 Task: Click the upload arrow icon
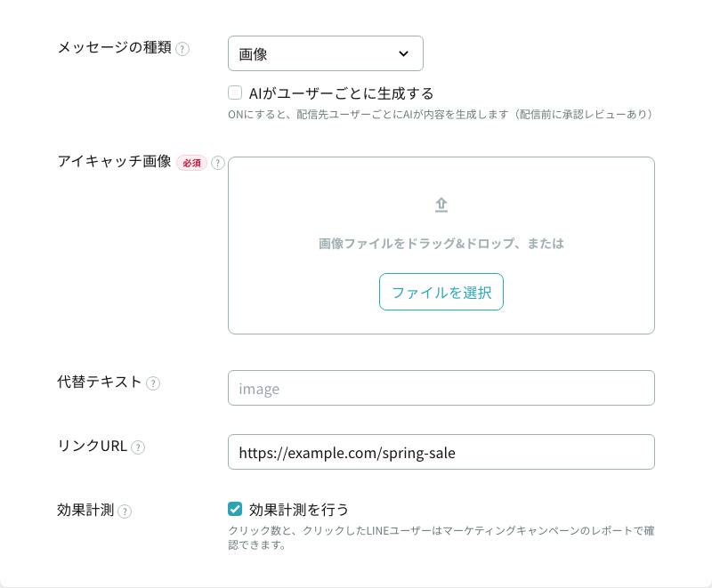pyautogui.click(x=441, y=205)
